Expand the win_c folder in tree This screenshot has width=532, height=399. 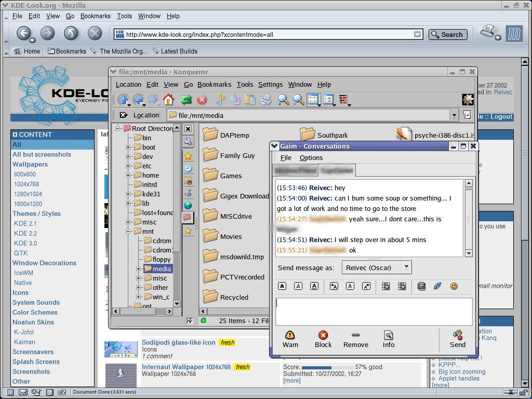pos(138,297)
